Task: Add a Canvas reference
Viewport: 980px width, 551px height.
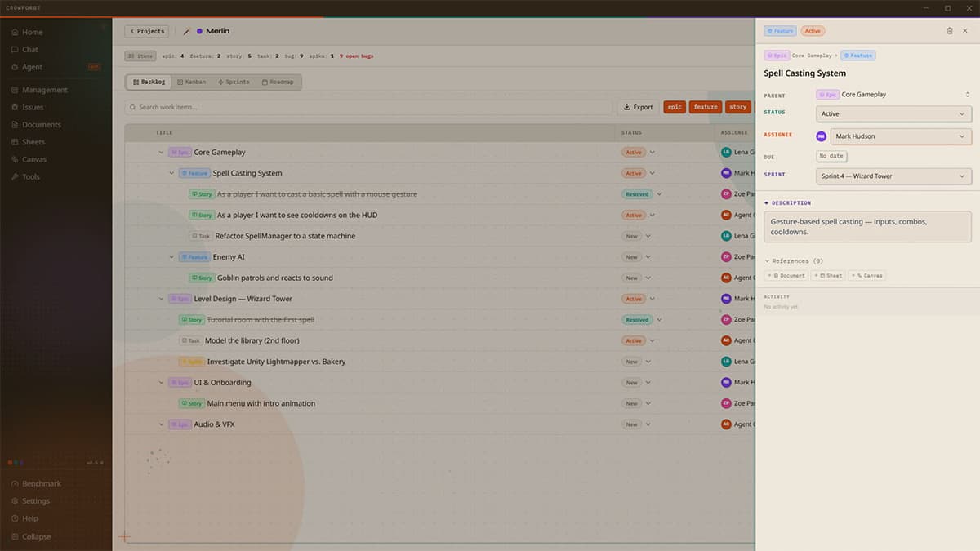Action: point(867,275)
